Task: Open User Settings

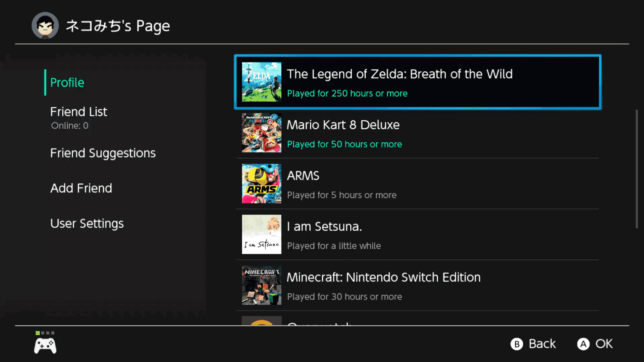Action: (x=87, y=224)
